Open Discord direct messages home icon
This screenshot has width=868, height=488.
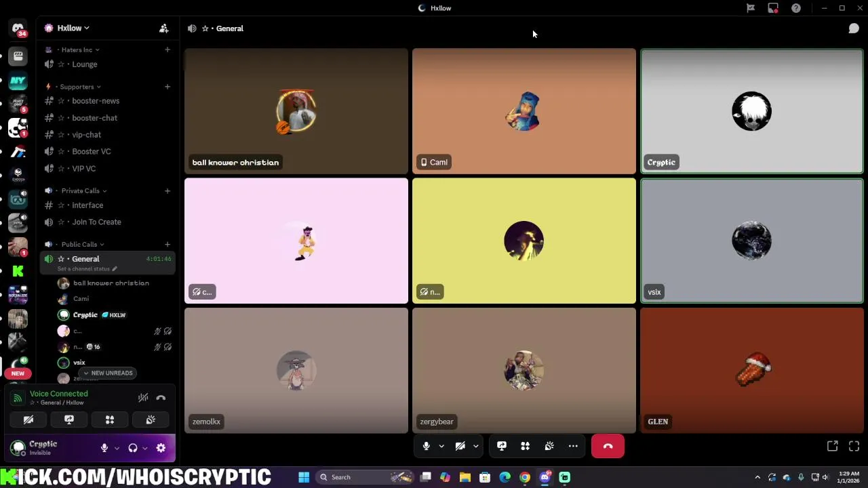[x=18, y=29]
